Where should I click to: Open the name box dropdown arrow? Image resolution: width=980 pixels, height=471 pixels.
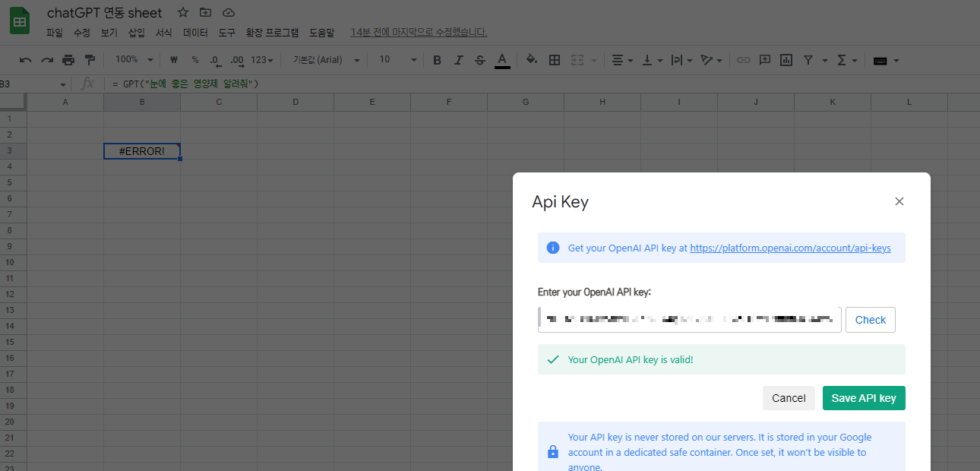[x=62, y=84]
